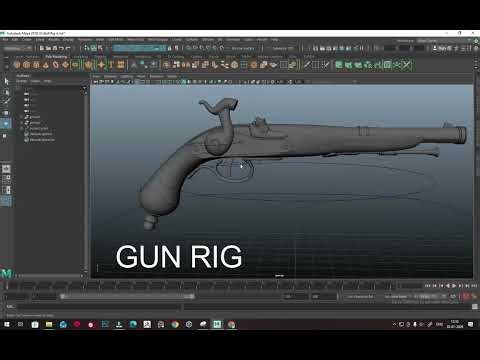Pick the Paint Selection tool in toolbox
Viewport: 480px width, 360px height.
[x=6, y=102]
